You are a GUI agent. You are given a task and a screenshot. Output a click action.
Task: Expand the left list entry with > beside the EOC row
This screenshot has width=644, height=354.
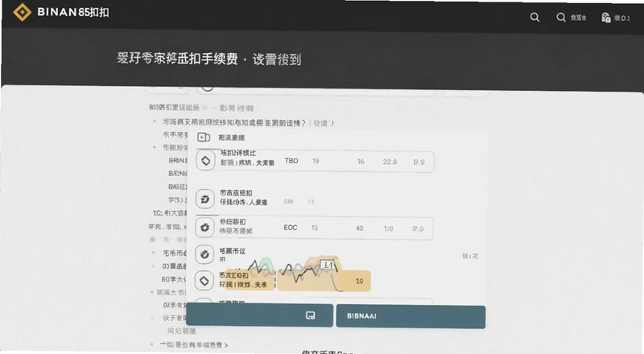167,227
